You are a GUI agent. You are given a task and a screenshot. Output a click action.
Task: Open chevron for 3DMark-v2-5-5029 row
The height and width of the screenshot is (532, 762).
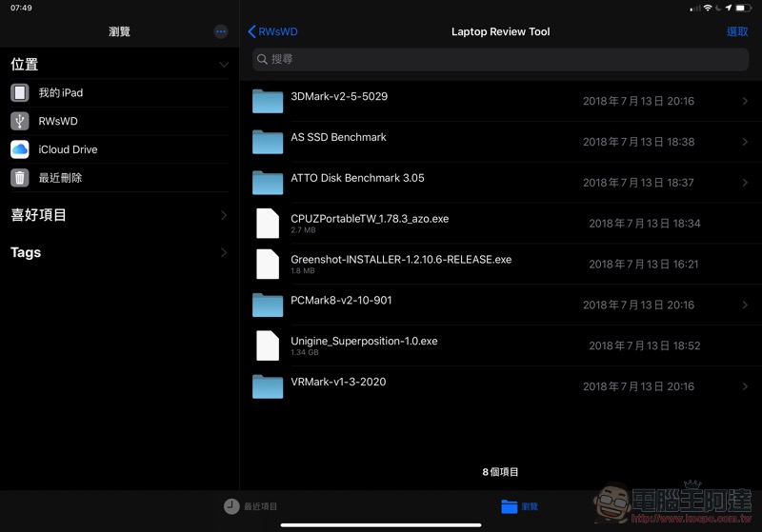click(x=745, y=101)
